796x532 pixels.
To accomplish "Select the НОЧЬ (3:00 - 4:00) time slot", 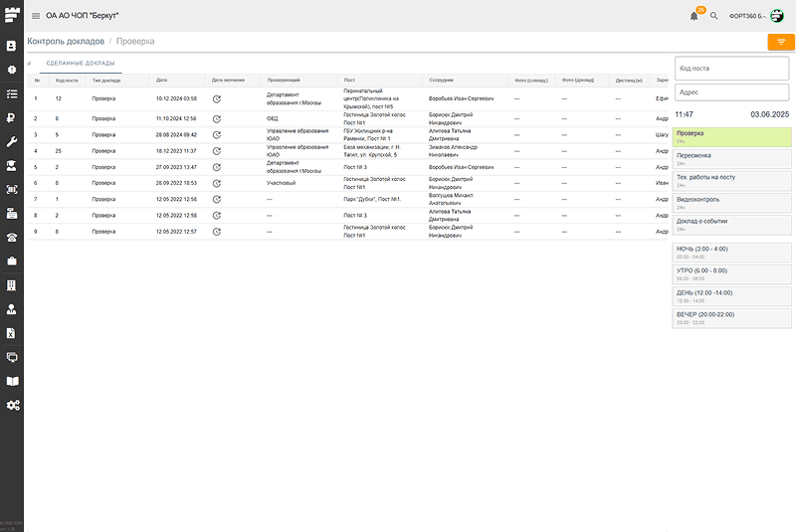I will click(x=732, y=252).
